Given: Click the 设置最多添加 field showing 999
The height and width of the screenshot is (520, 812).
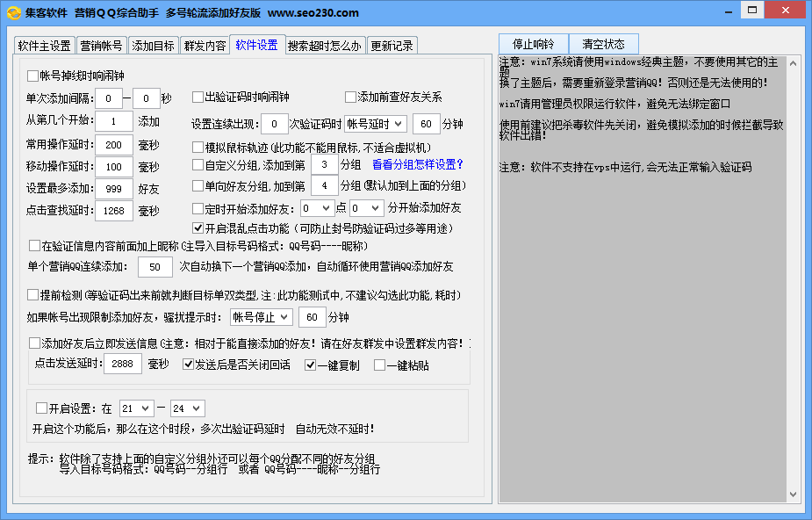Looking at the screenshot, I should tap(114, 188).
